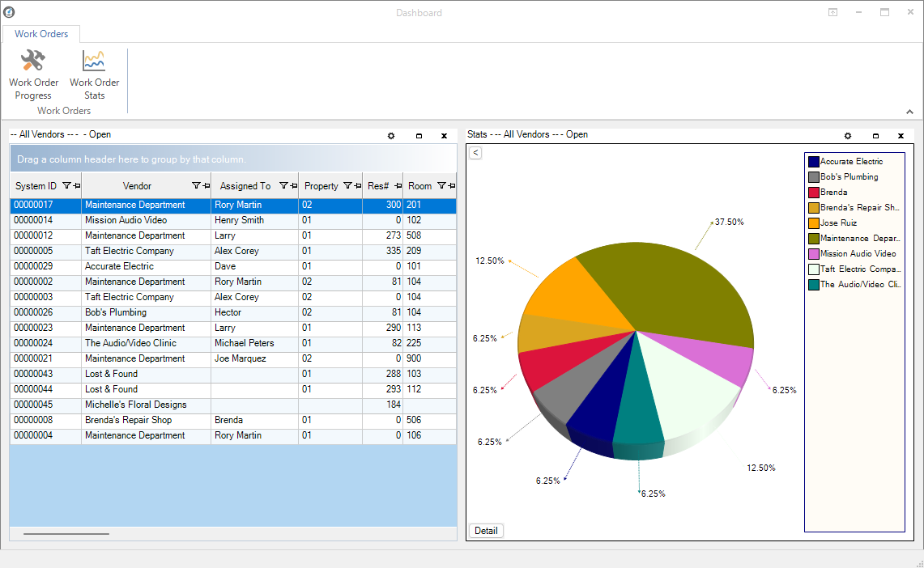Click the orange 12.50% pie slice
Screen dimensions: 924x568
tap(572, 295)
